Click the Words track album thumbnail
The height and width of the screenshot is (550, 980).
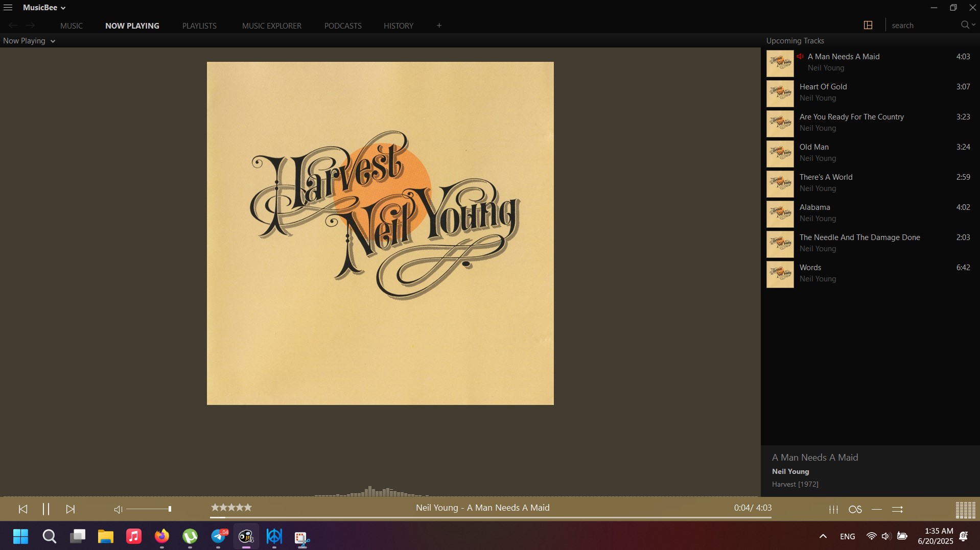(x=780, y=274)
